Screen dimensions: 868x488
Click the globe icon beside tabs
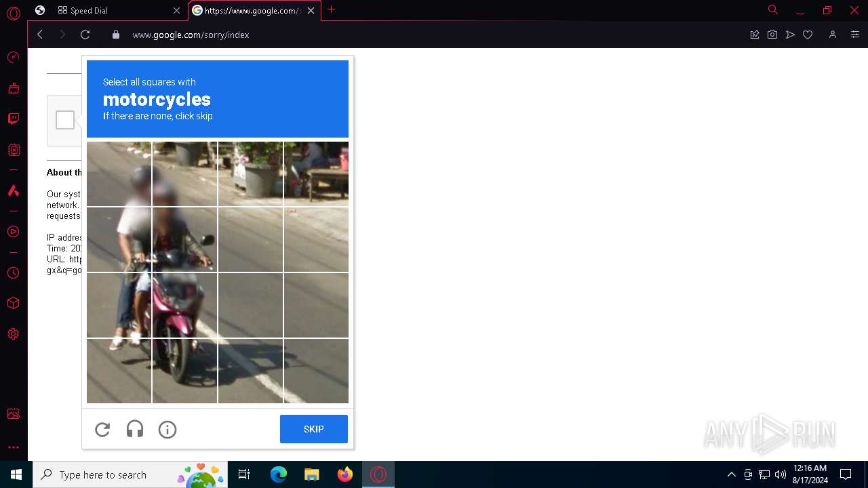point(40,10)
